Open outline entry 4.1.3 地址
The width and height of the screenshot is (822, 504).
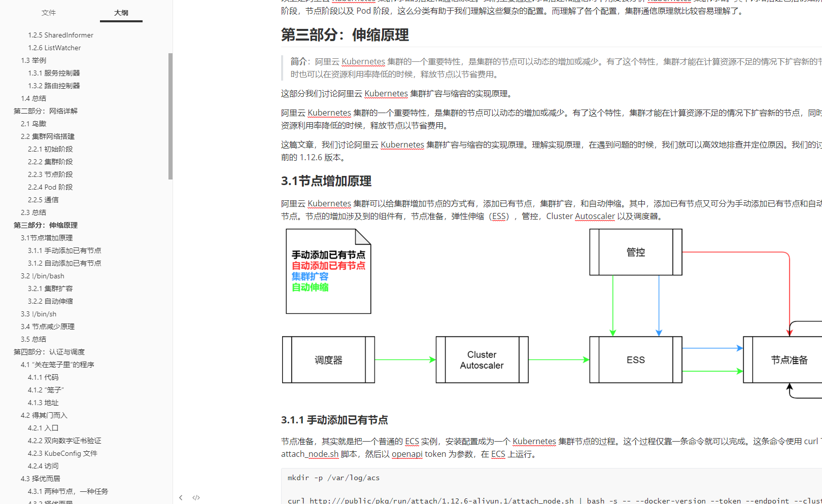point(43,403)
